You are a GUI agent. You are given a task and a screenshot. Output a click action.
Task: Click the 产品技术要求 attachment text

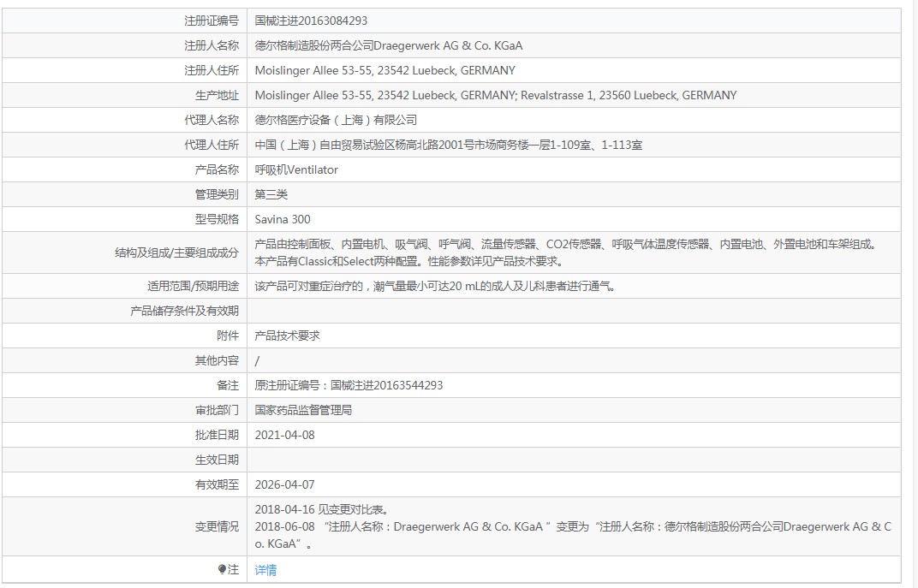[x=288, y=336]
